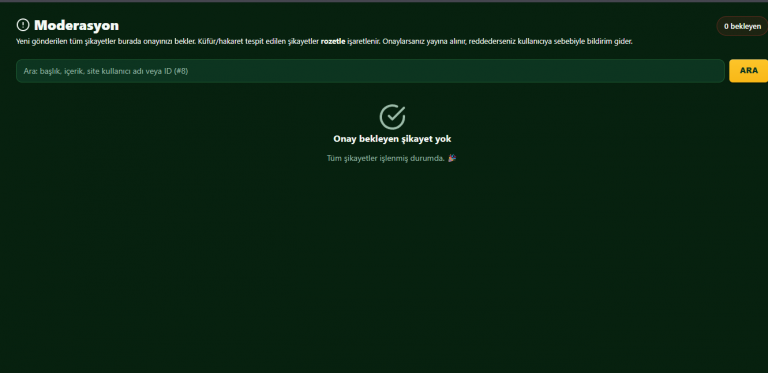Click 'Onay bekleyen şikayet yok' message
The height and width of the screenshot is (373, 768).
coord(392,139)
